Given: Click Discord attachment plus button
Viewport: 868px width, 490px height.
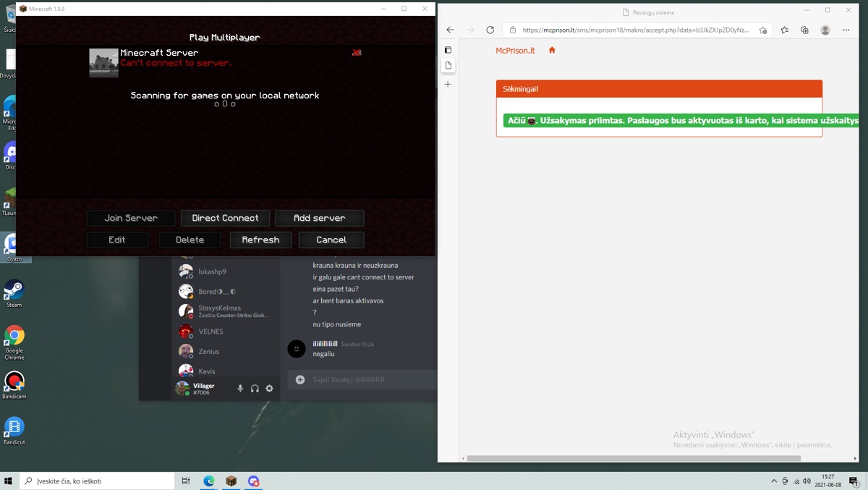Looking at the screenshot, I should [x=300, y=379].
